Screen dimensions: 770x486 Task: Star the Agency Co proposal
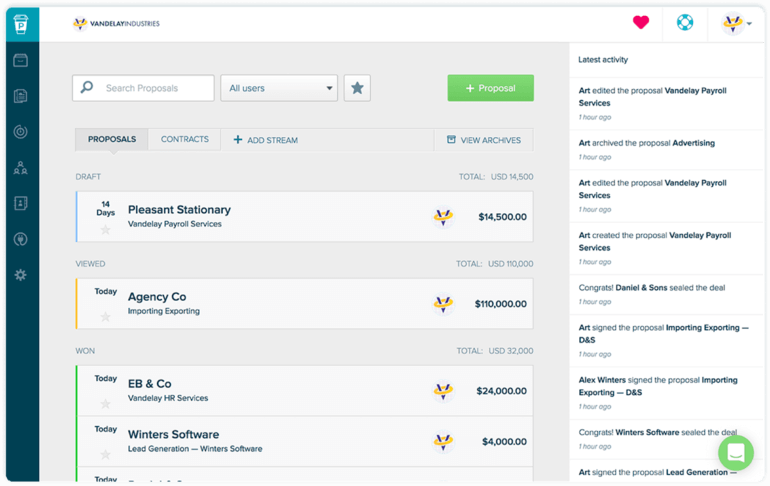pos(105,317)
